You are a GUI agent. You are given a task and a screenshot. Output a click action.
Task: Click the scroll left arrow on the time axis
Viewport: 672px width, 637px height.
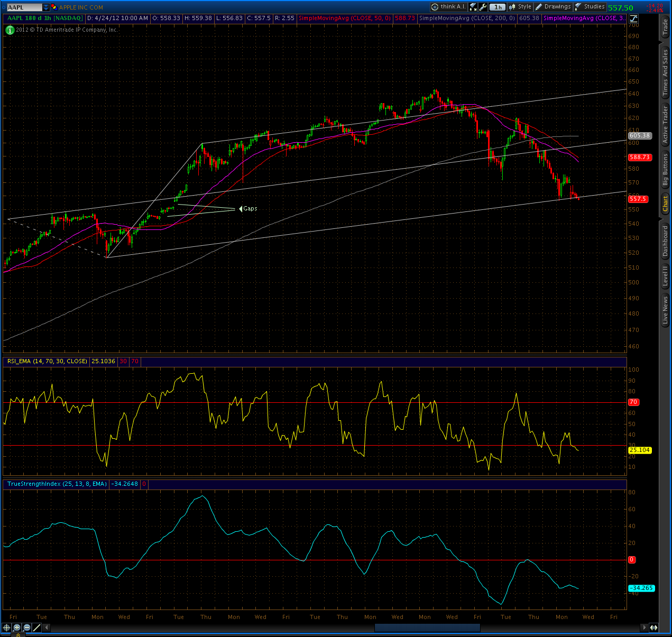47,627
